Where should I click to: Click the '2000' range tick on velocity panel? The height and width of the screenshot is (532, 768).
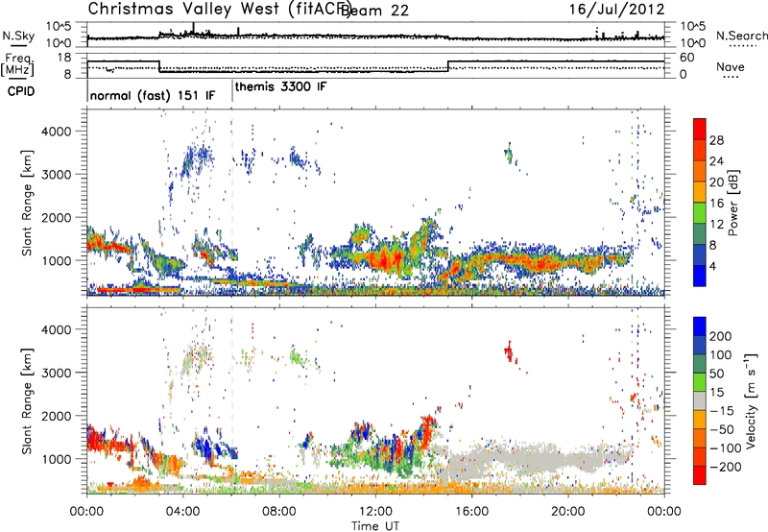pos(57,416)
